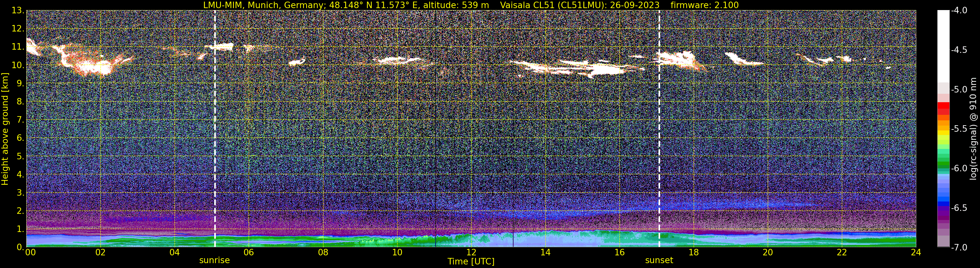Click the time axis tick label '04'
The width and height of the screenshot is (980, 268).
(174, 252)
